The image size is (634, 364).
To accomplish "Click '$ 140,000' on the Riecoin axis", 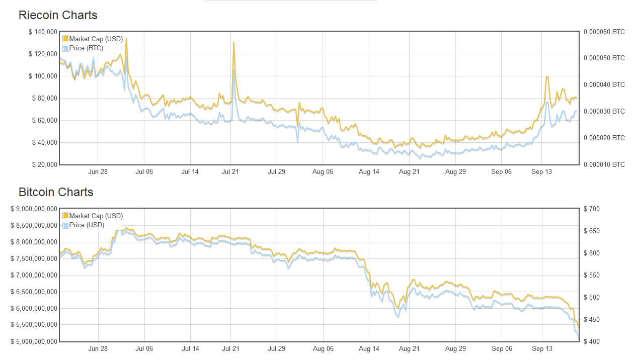I will point(42,32).
